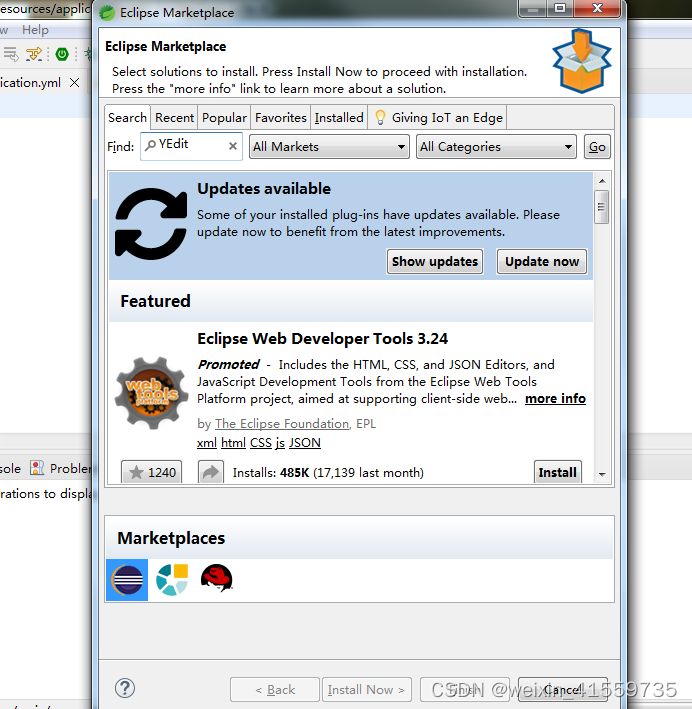This screenshot has height=709, width=692.
Task: Click the Back button
Action: coord(275,690)
